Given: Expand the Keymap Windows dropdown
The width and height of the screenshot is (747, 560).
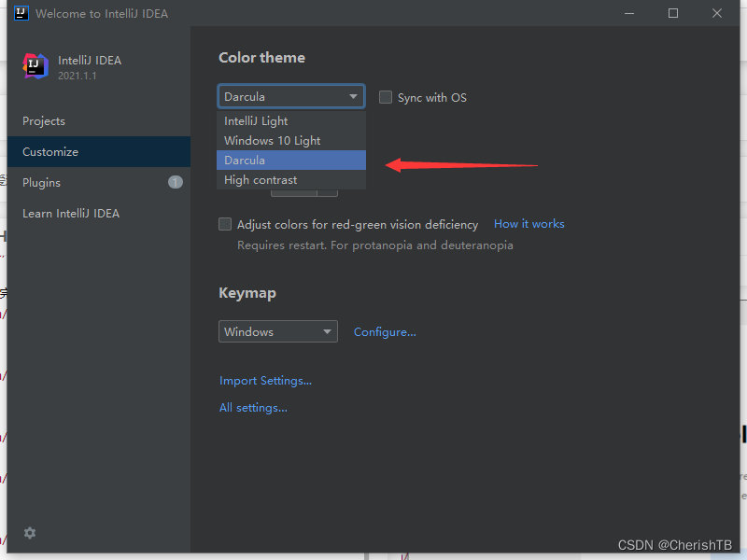Looking at the screenshot, I should 278,331.
